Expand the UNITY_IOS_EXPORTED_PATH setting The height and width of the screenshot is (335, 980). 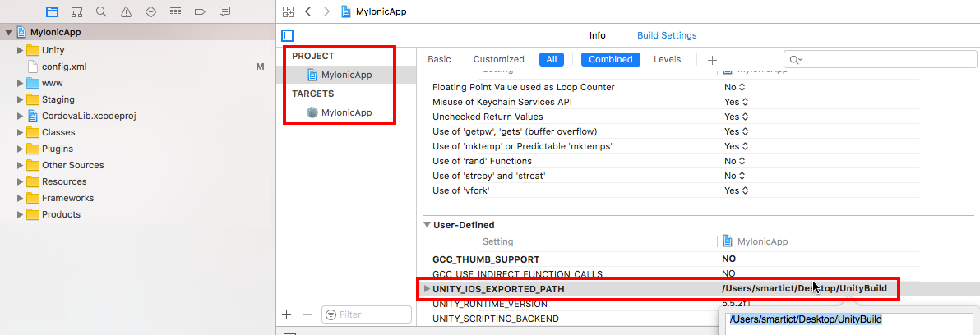[x=427, y=289]
